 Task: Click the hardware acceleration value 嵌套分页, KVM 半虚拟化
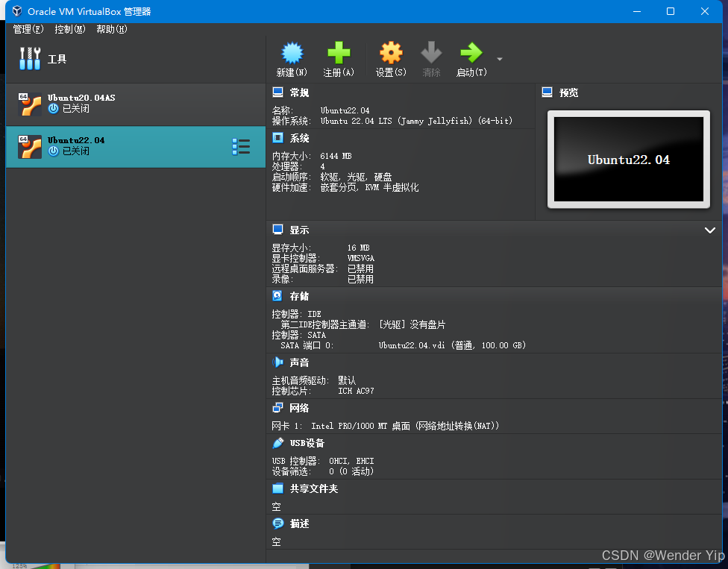click(x=369, y=187)
